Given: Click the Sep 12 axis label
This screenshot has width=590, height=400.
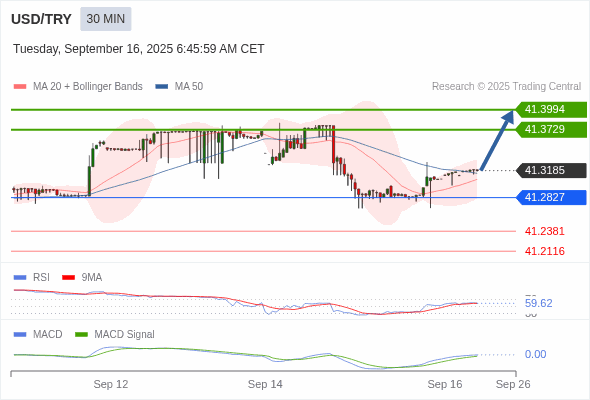Looking at the screenshot, I should point(111,384).
